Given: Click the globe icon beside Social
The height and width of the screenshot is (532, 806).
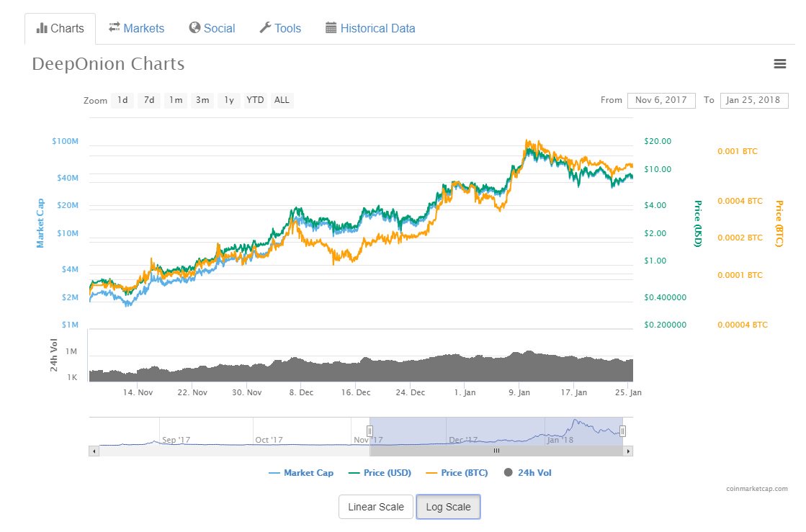Looking at the screenshot, I should (194, 28).
